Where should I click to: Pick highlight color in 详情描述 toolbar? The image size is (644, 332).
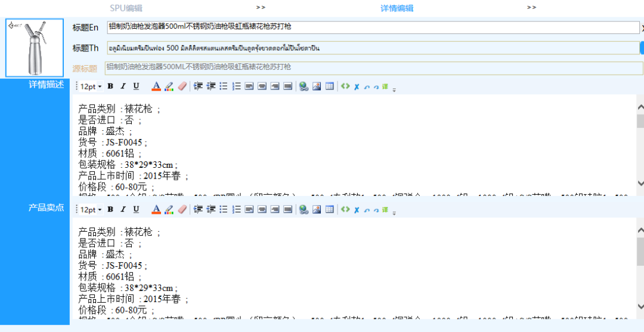click(169, 86)
